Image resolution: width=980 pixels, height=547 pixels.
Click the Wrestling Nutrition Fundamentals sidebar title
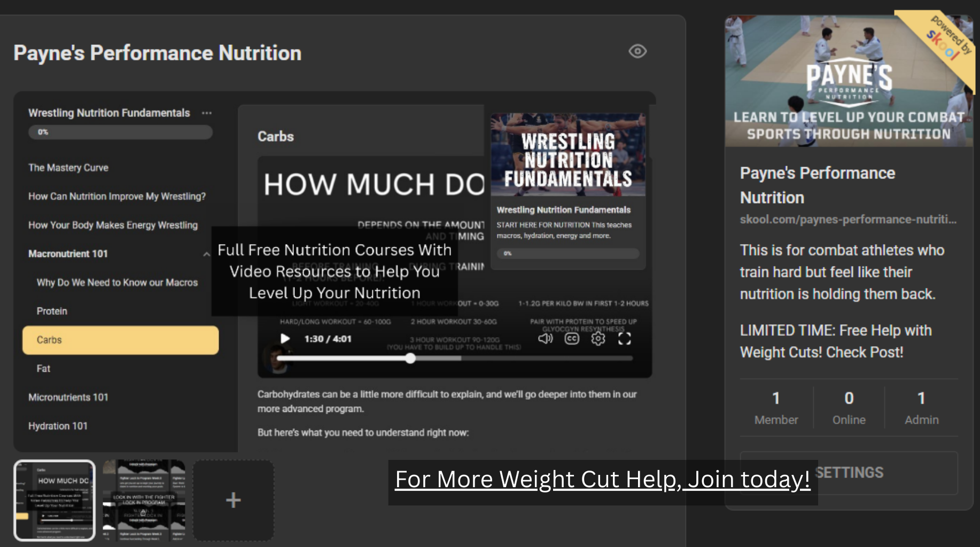tap(109, 113)
